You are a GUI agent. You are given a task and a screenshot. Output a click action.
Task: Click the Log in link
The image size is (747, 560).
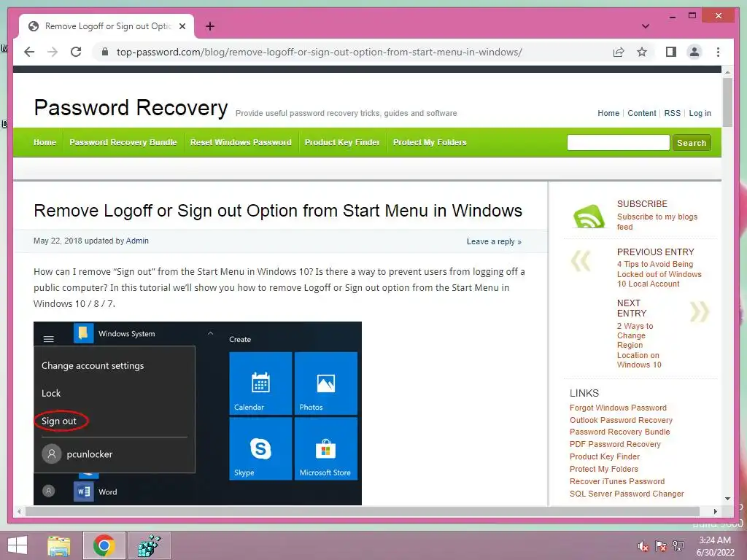coord(700,113)
